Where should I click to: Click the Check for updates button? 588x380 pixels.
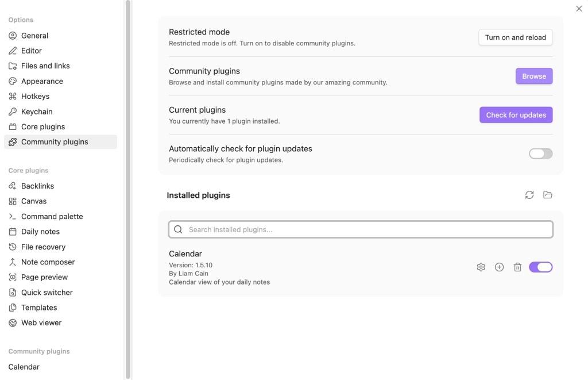click(x=516, y=115)
